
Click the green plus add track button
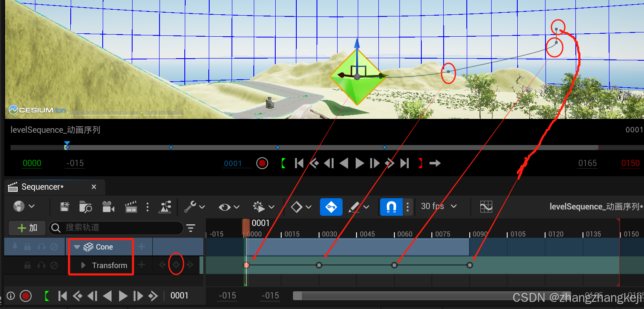pos(28,228)
